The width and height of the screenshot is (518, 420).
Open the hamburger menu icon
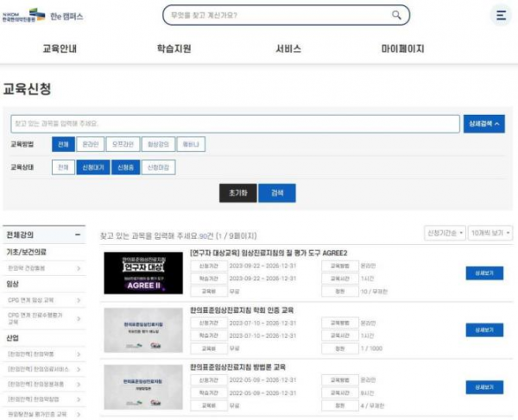pos(501,16)
